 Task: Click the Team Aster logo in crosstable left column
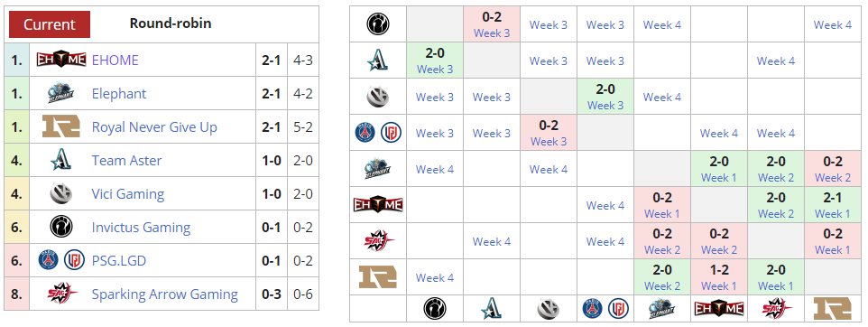(x=378, y=61)
